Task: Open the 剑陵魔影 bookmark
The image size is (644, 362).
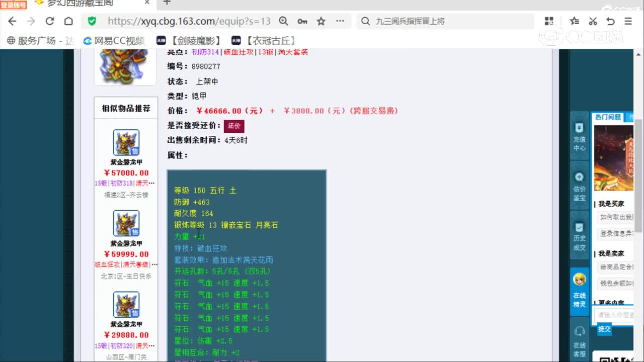Action: (189, 41)
